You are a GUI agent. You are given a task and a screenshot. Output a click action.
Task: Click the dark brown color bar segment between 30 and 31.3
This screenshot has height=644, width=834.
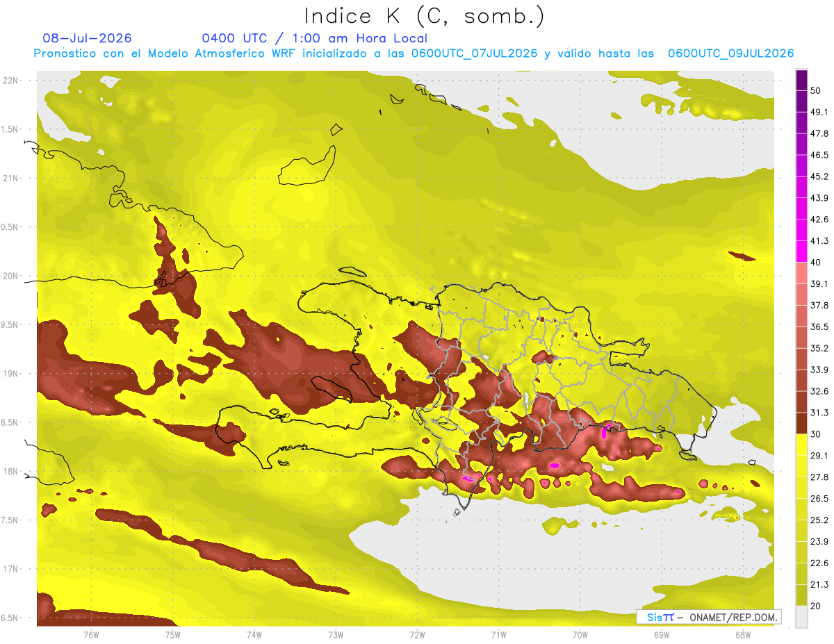tap(802, 423)
